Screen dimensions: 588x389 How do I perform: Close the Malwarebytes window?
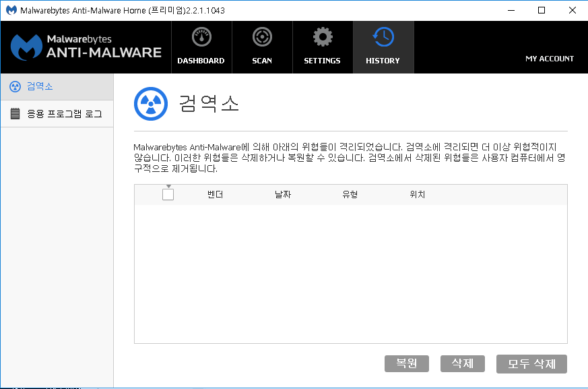(x=573, y=10)
